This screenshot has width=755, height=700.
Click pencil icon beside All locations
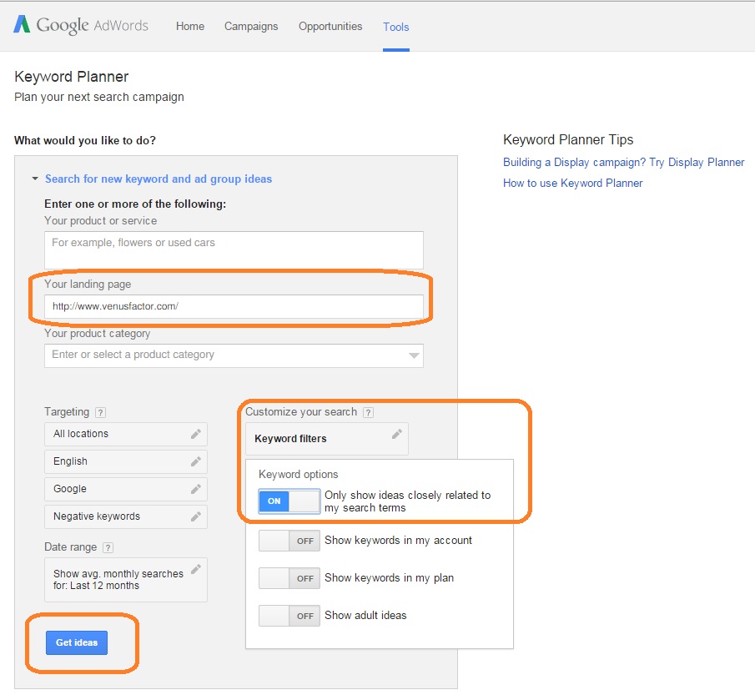[x=195, y=434]
